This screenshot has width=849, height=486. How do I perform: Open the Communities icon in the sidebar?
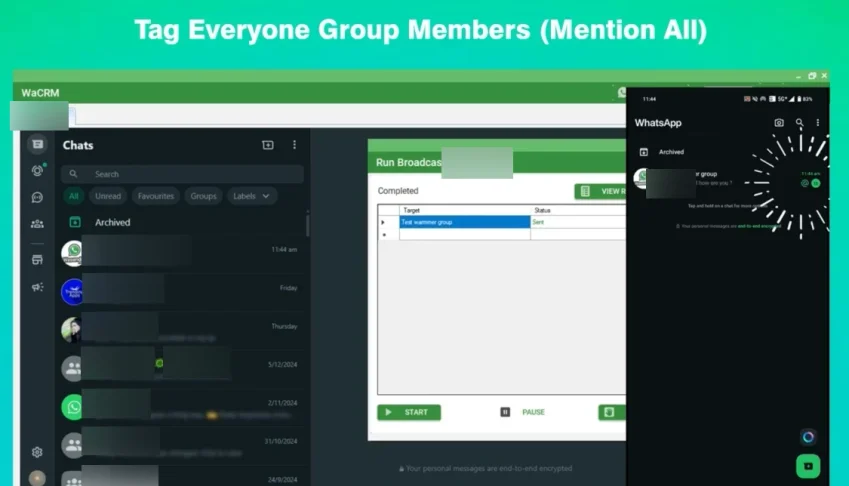[37, 224]
